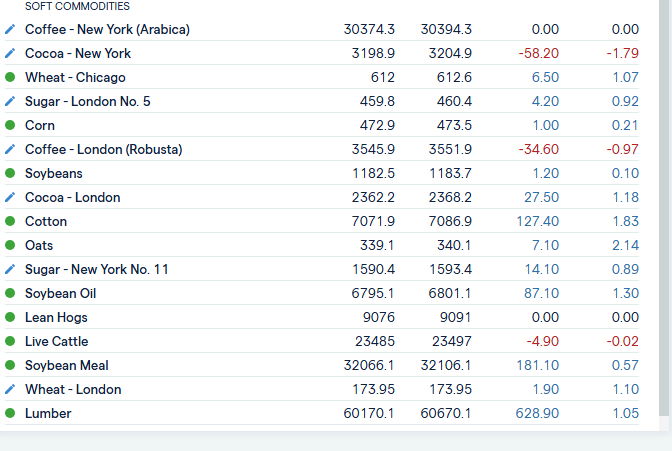Click green status dot beside Lumber
Viewport: 672px width, 451px height.
point(10,413)
